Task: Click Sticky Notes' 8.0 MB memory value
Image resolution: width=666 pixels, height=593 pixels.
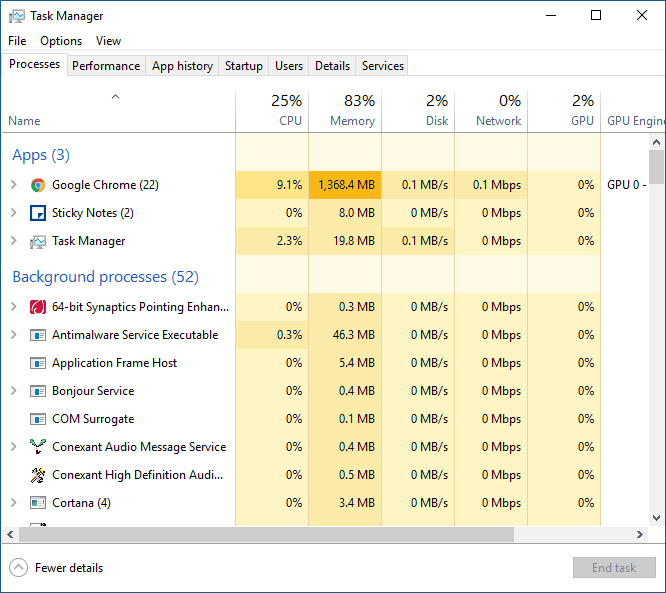Action: tap(357, 212)
